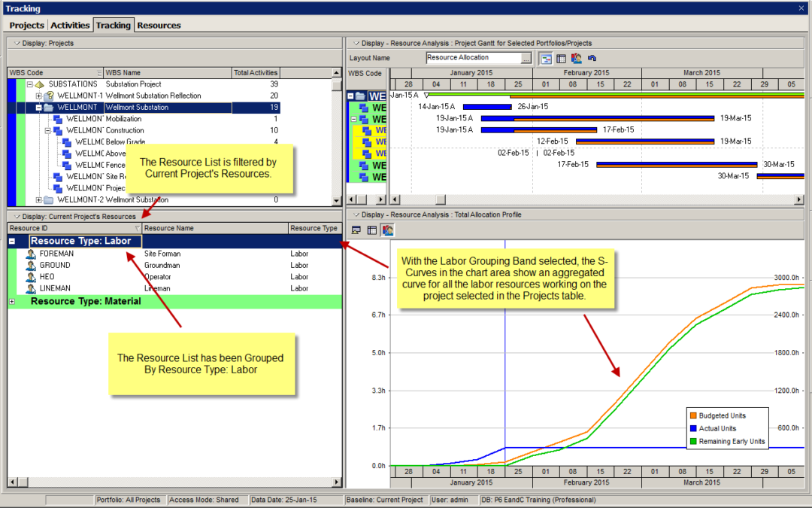Click the orange Budgeted Units legend swatch
The width and height of the screenshot is (812, 508).
pos(692,415)
